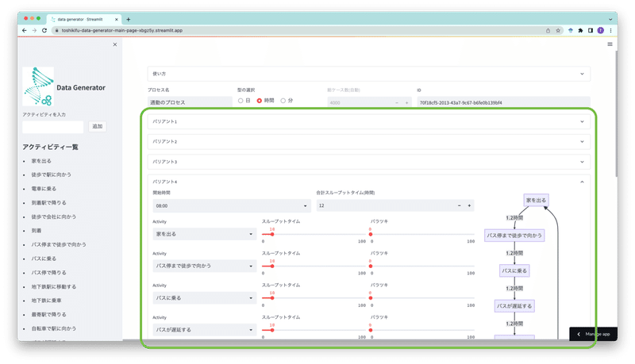Click 徒歩で会社に向かう in activity list

click(x=54, y=216)
